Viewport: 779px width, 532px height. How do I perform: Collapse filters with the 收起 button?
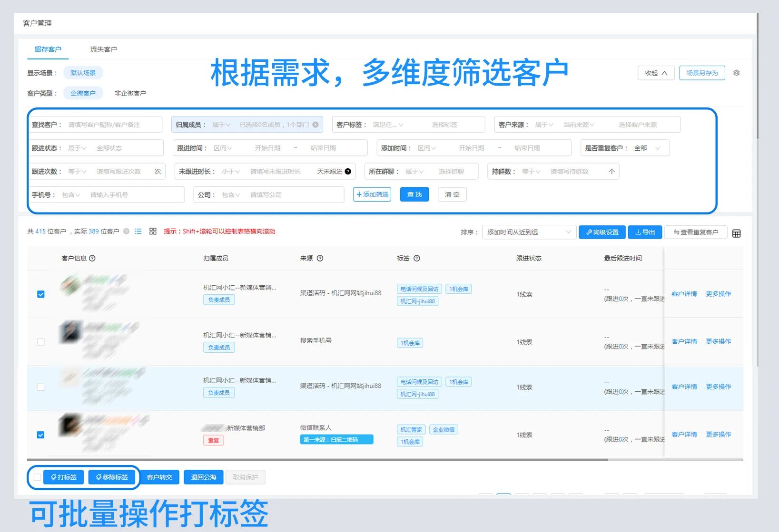(x=656, y=73)
